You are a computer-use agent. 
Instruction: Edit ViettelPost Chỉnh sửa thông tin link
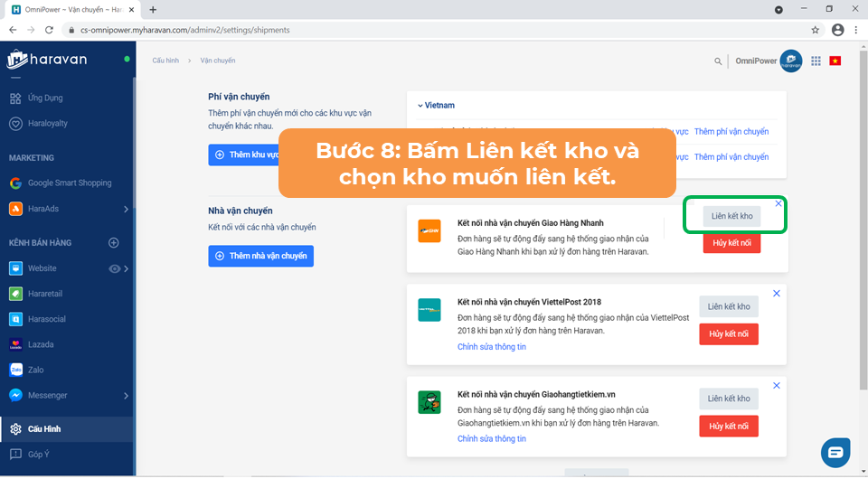pyautogui.click(x=492, y=347)
